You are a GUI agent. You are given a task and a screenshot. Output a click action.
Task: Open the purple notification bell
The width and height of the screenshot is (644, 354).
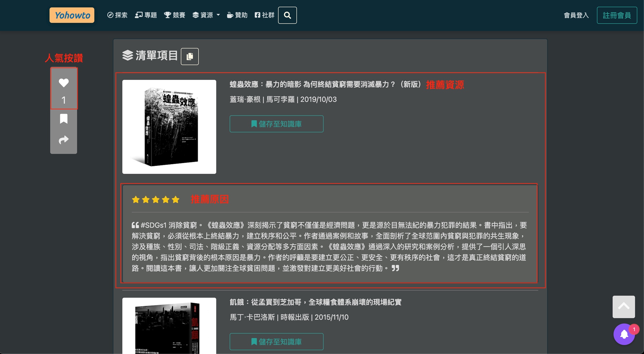pos(624,334)
